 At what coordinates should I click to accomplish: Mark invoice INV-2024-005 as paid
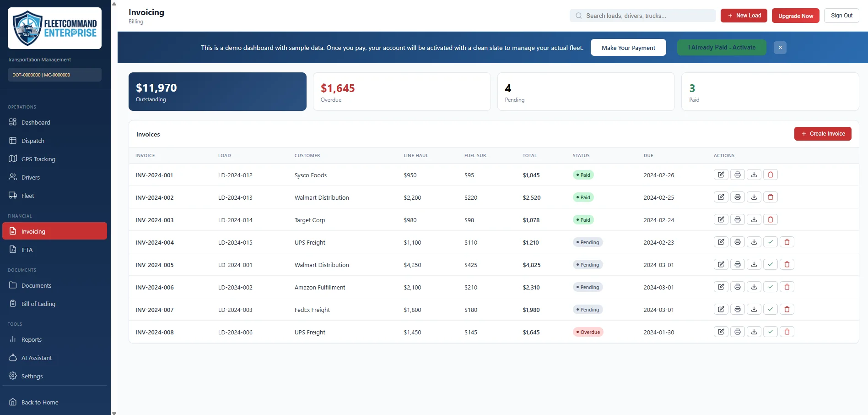point(771,264)
